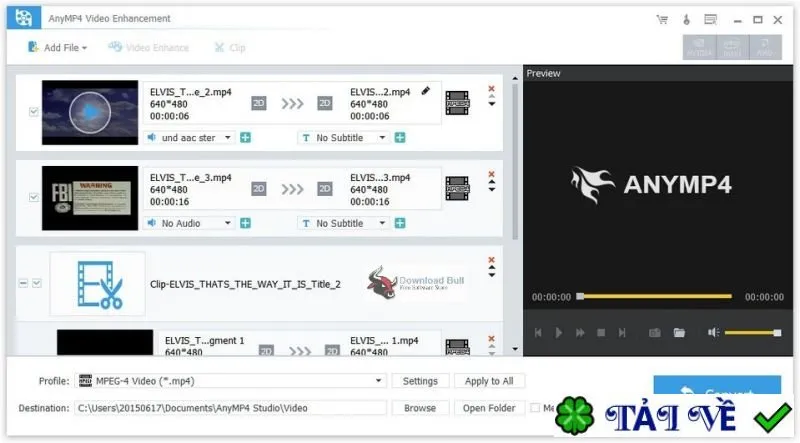Click file list scrollbar up arrow

pyautogui.click(x=515, y=79)
